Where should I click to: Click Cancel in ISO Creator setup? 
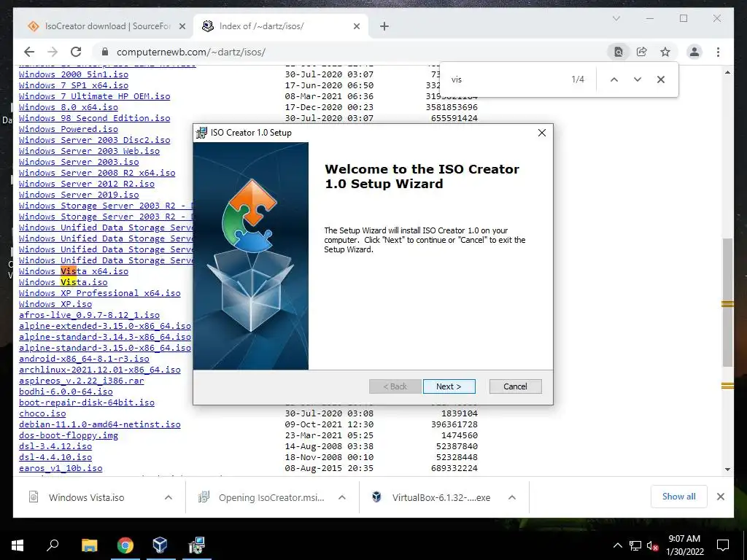[515, 386]
